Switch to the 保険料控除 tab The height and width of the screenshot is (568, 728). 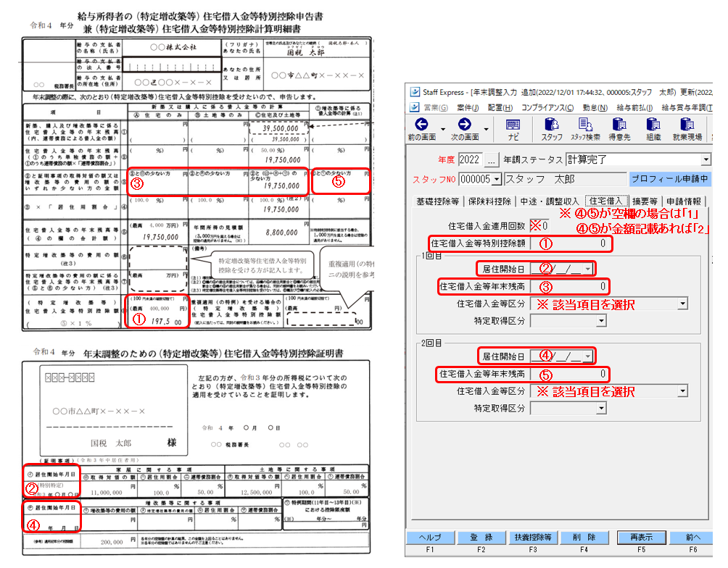point(489,201)
